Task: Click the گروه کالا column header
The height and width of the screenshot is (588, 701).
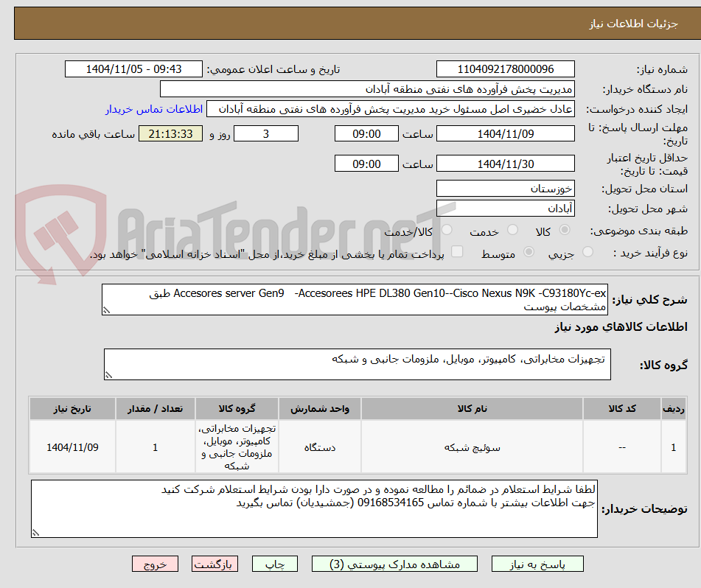Action: (237, 409)
